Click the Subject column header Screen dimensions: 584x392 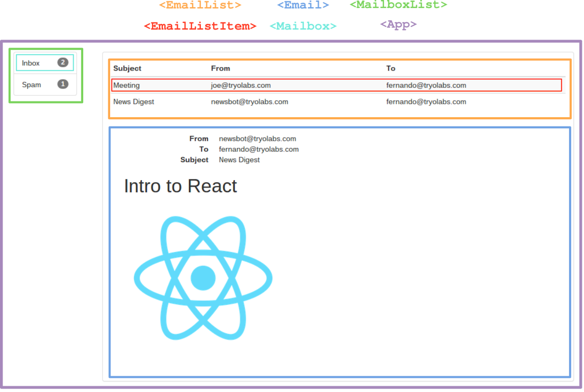pyautogui.click(x=127, y=68)
